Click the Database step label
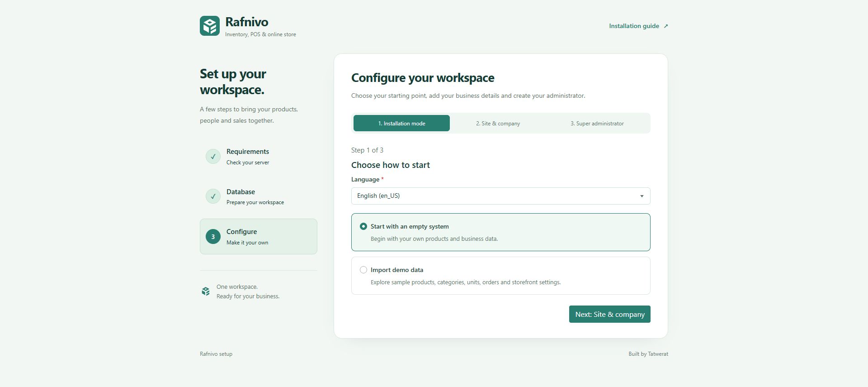The height and width of the screenshot is (387, 868). 241,192
